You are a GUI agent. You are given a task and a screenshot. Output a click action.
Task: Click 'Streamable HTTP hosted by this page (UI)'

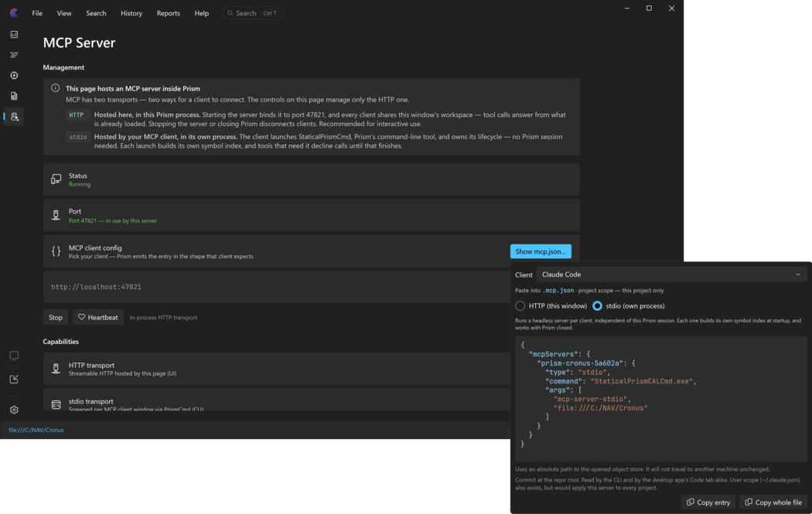pos(123,373)
